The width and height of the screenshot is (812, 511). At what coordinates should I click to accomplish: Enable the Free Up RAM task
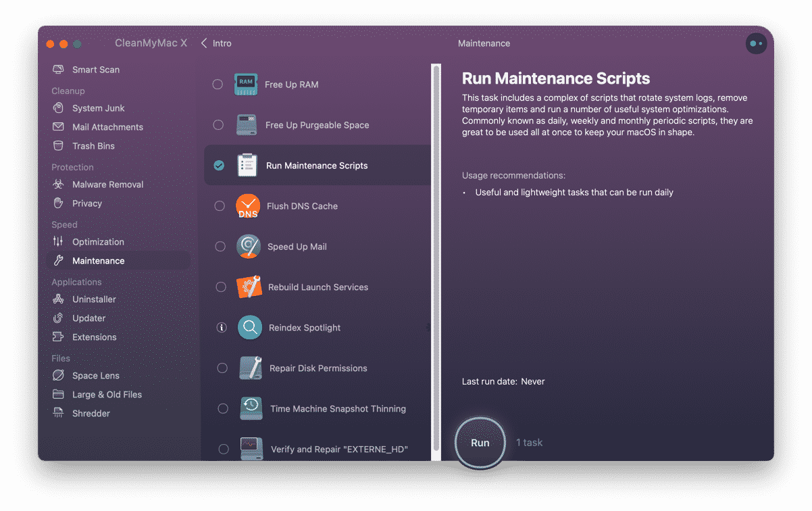tap(218, 84)
